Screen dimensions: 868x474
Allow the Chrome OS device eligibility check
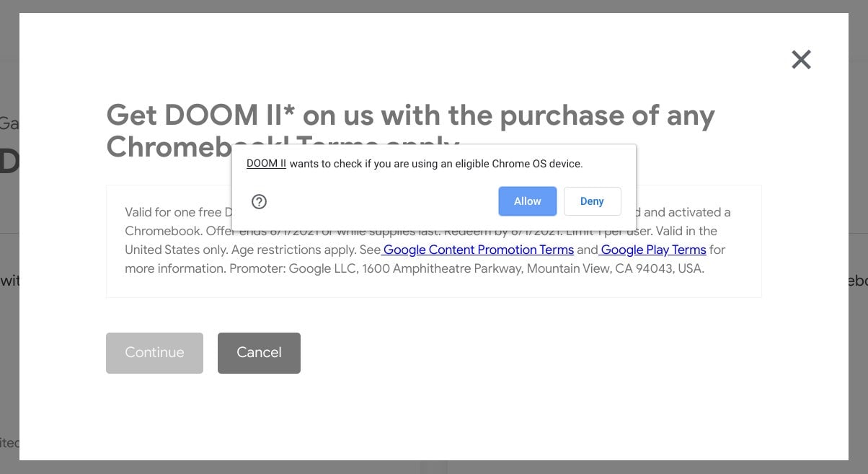[527, 201]
